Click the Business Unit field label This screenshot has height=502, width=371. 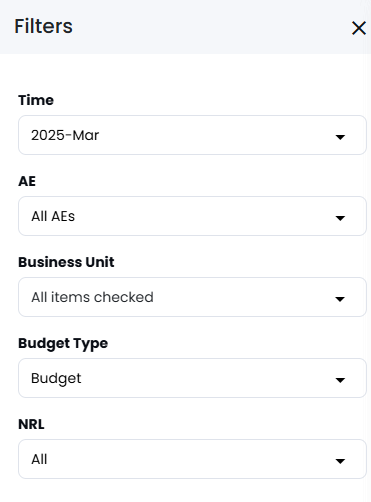66,262
